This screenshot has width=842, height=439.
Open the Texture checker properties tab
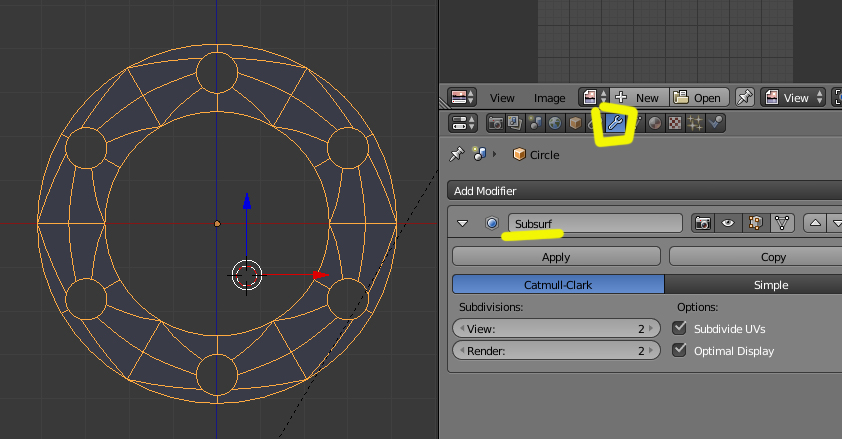[x=675, y=124]
